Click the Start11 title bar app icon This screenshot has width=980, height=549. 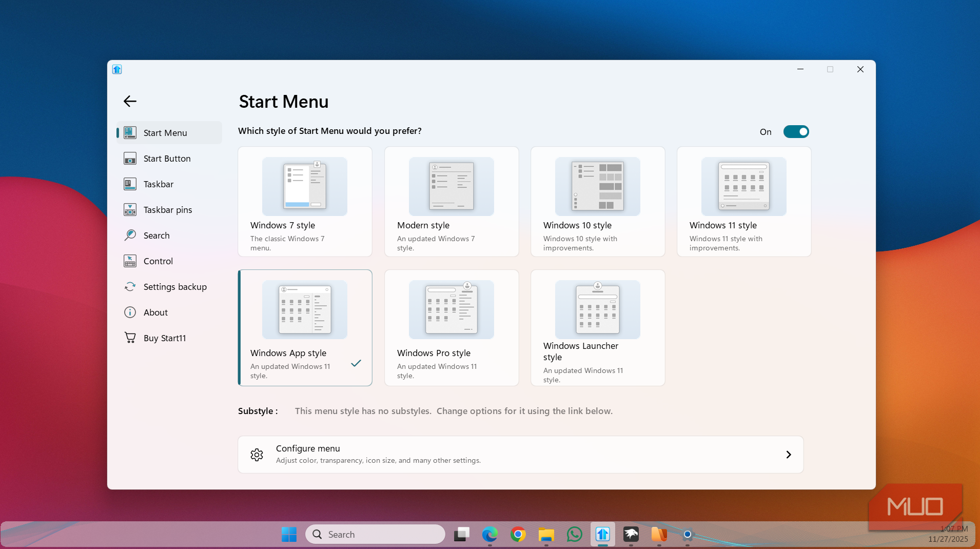(117, 69)
